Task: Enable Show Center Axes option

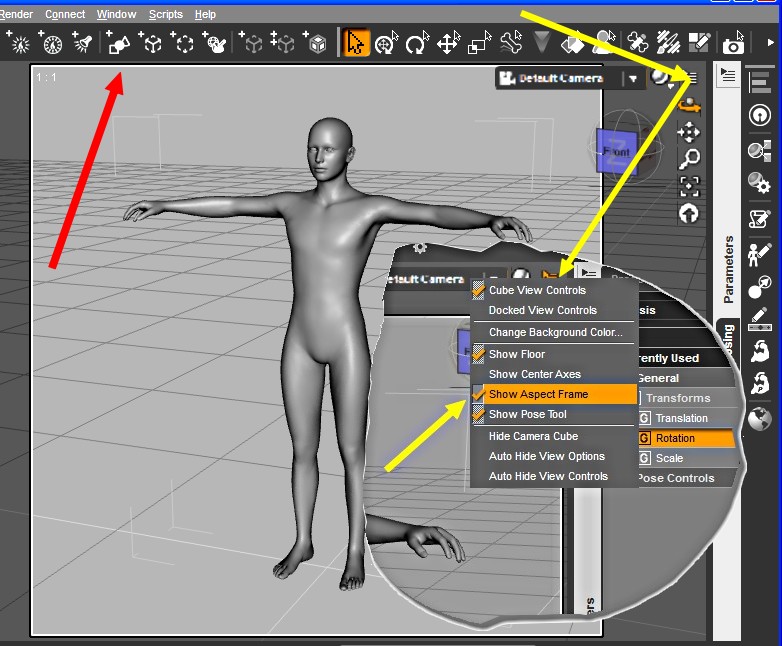Action: click(554, 374)
